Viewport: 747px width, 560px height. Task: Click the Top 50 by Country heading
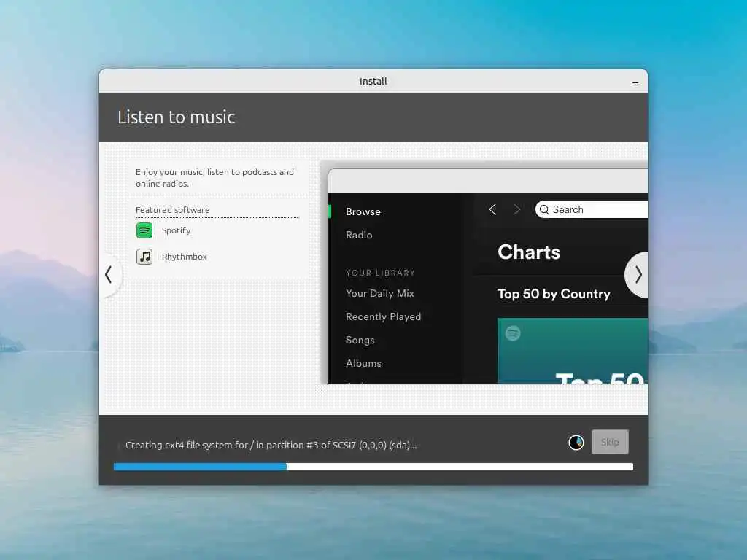point(554,294)
